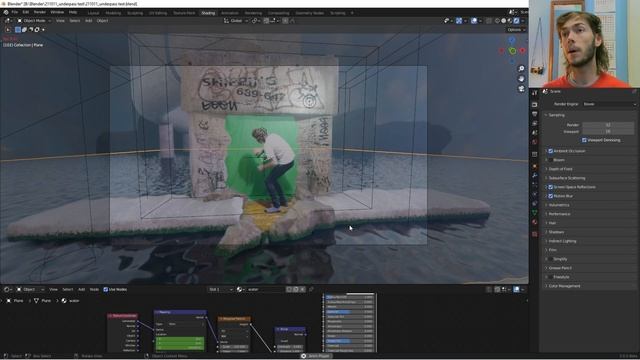
Task: Toggle viewport overlays icon
Action: click(x=474, y=20)
